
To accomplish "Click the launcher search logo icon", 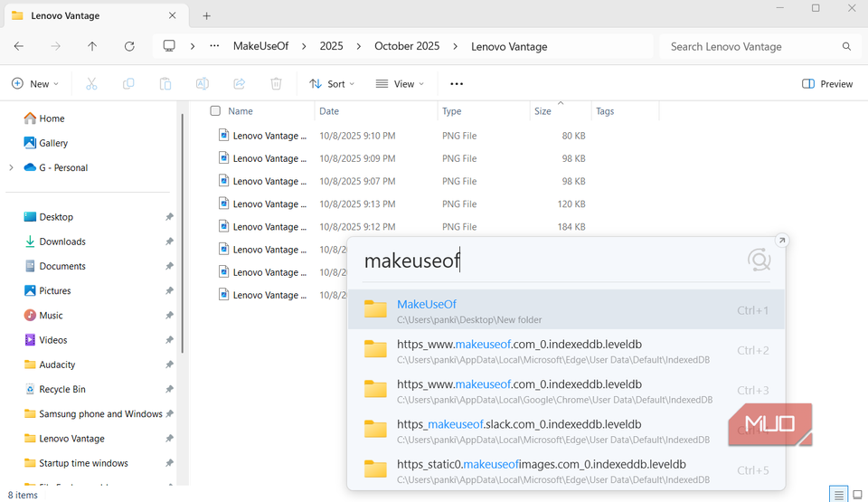I will (x=759, y=260).
